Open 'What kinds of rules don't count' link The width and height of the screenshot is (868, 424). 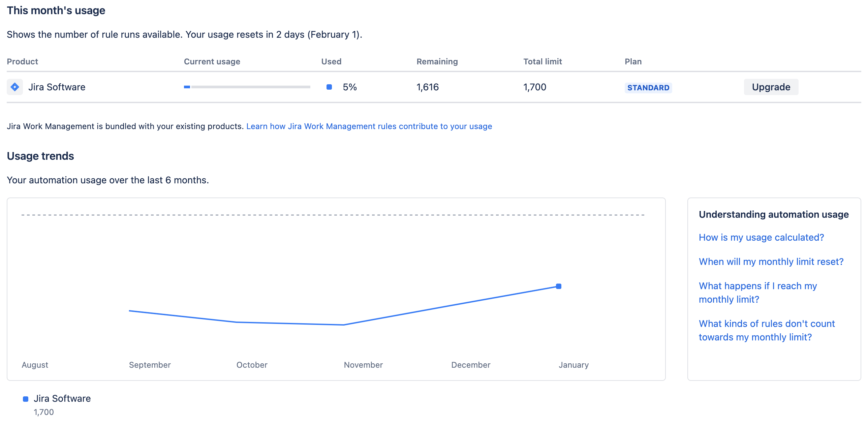coord(767,330)
